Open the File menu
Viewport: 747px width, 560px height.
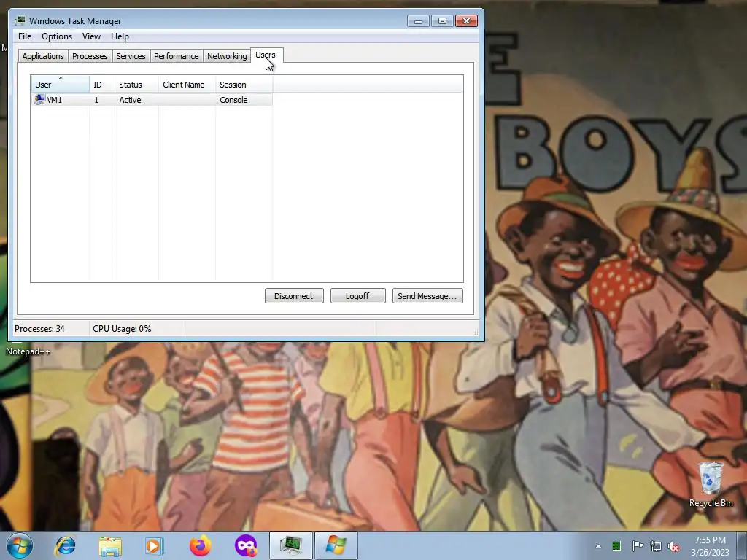25,36
